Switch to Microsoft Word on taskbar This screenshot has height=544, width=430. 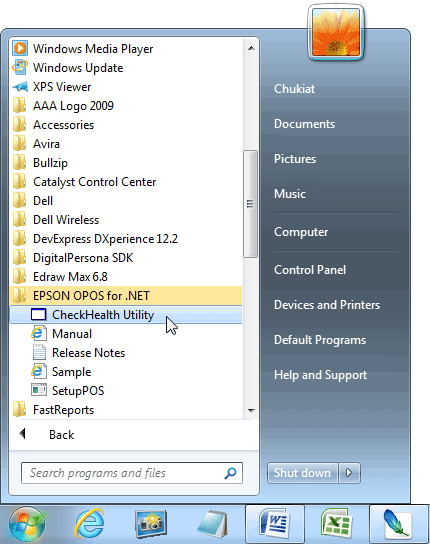click(x=275, y=524)
